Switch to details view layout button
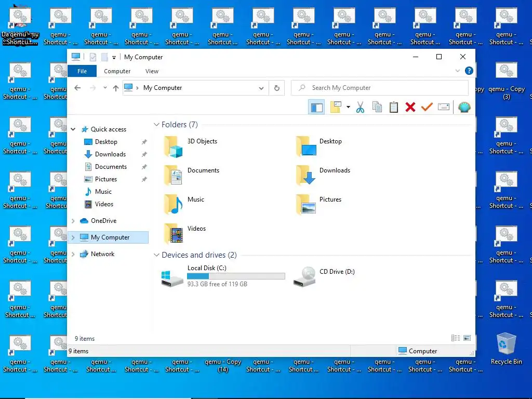The width and height of the screenshot is (532, 399). pyautogui.click(x=455, y=338)
